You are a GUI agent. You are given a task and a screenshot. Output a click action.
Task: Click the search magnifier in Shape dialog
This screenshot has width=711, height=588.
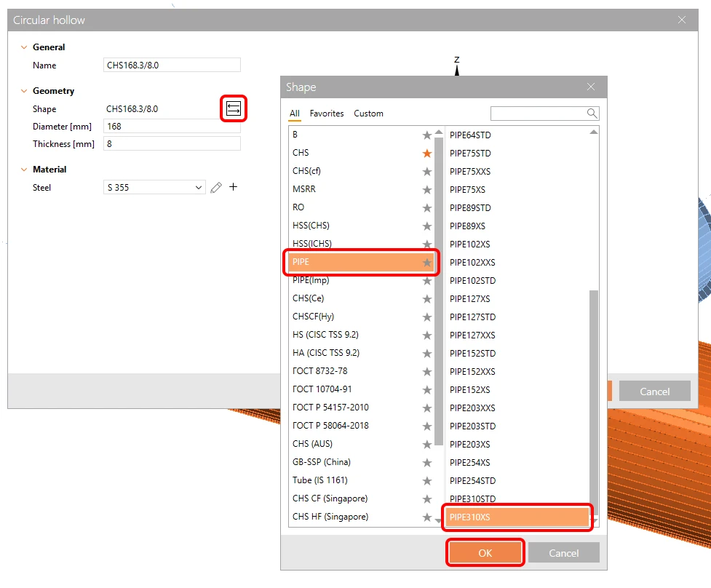(x=592, y=113)
